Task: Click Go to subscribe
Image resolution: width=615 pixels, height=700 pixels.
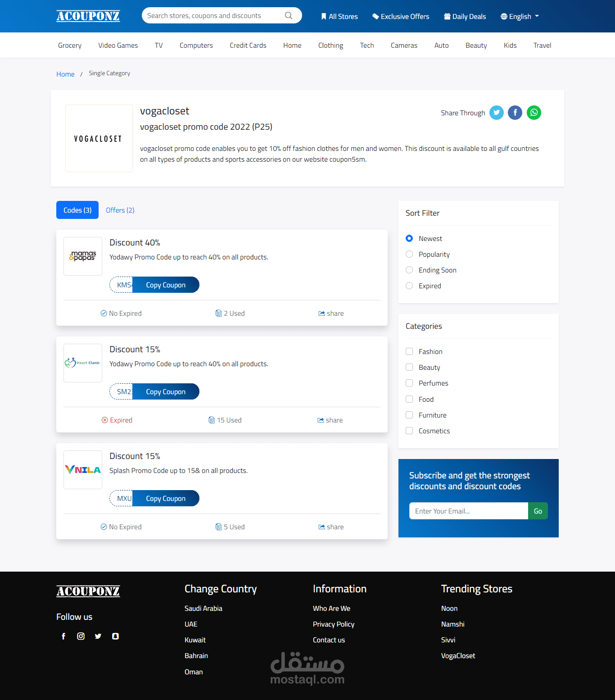Action: pos(538,511)
